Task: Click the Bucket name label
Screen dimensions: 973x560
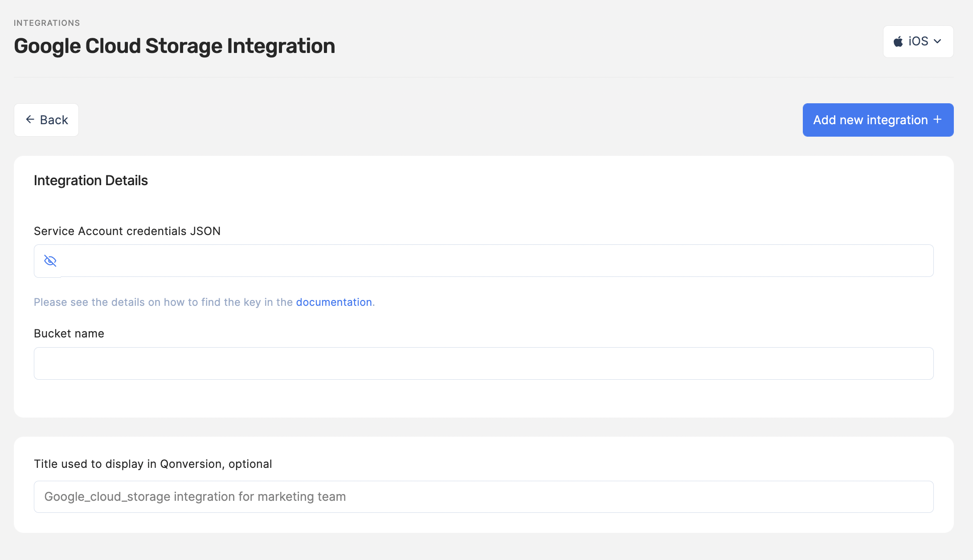Action: tap(69, 333)
